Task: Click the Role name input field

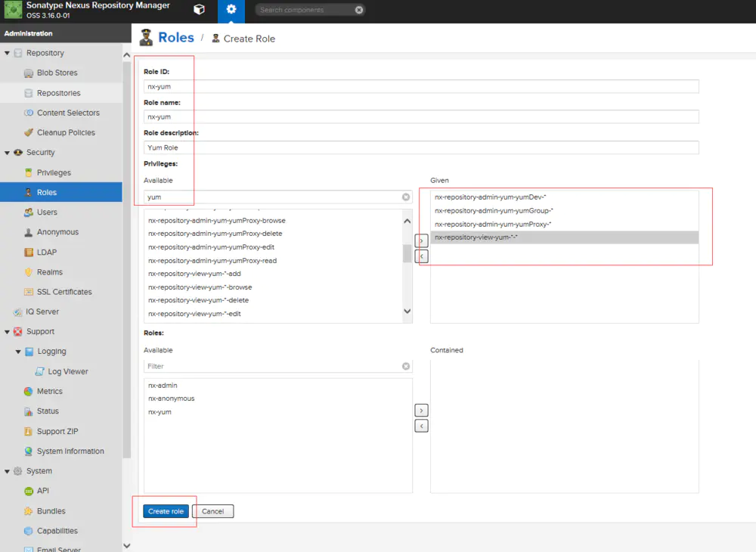Action: pos(421,116)
